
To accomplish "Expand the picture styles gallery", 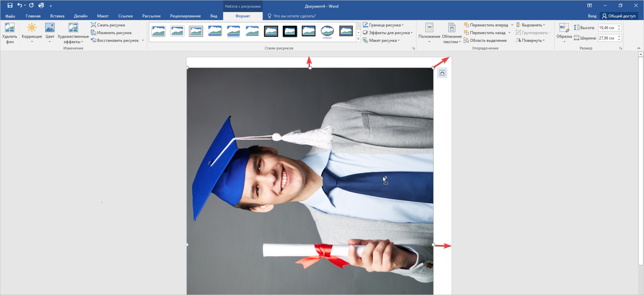I will [358, 39].
